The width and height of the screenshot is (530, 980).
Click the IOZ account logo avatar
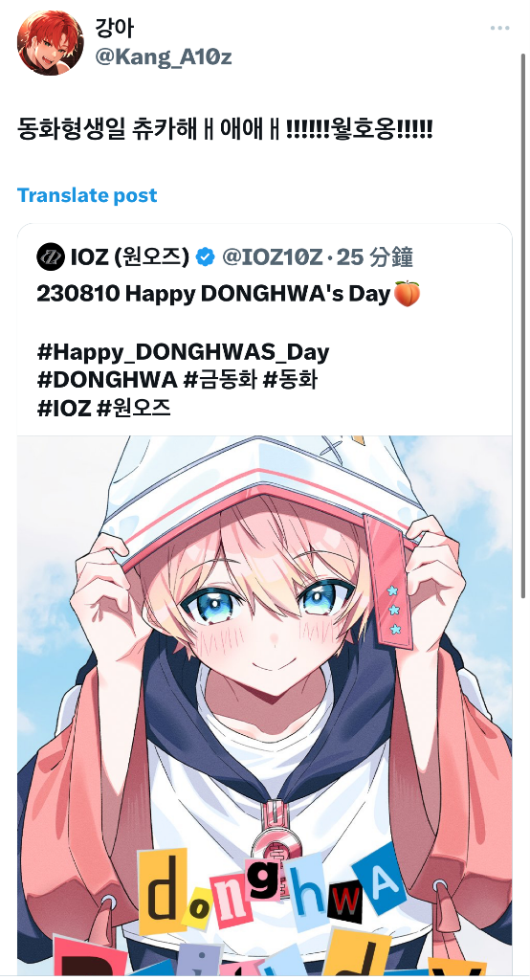[x=51, y=256]
